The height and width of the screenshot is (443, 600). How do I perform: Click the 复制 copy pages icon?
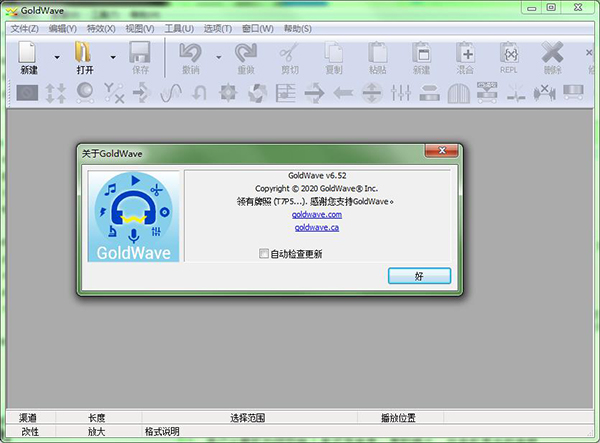pos(334,52)
